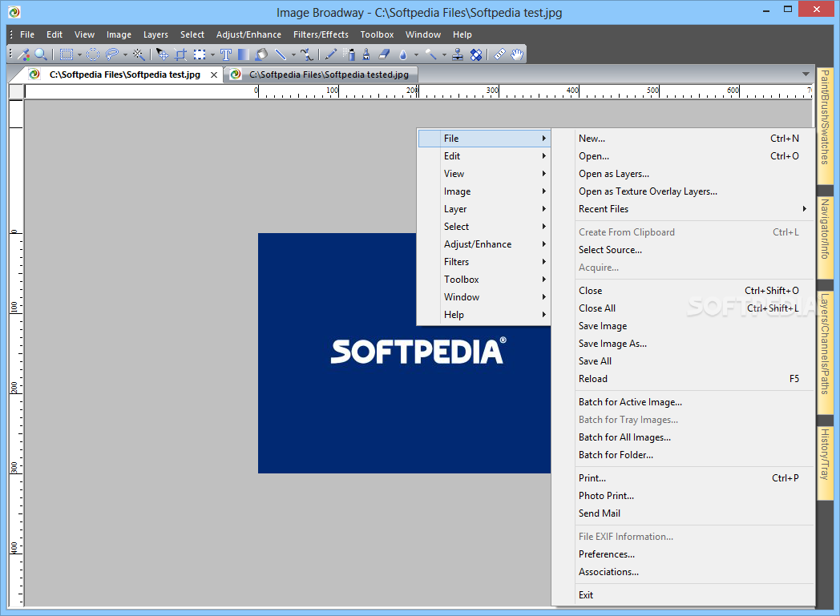Screen dimensions: 840x616
Task: Select the Ellipse selection tool
Action: click(x=92, y=54)
